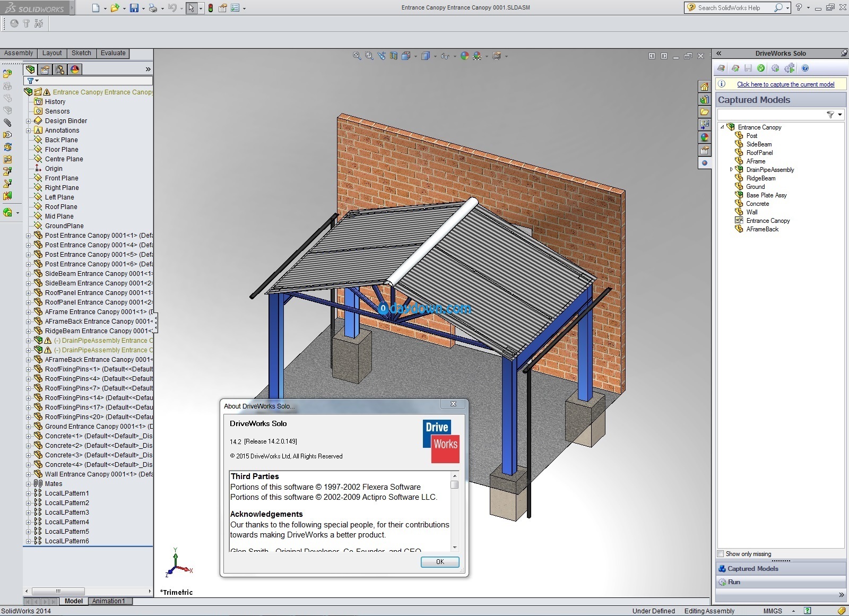Screen dimensions: 849x616
Task: Switch to the Animation1 bottom tab
Action: [109, 601]
